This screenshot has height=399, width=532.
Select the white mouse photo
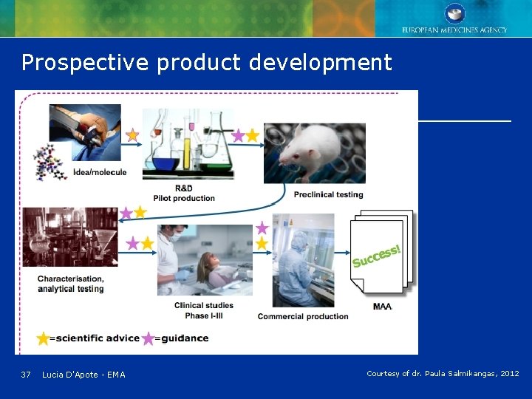pos(315,154)
